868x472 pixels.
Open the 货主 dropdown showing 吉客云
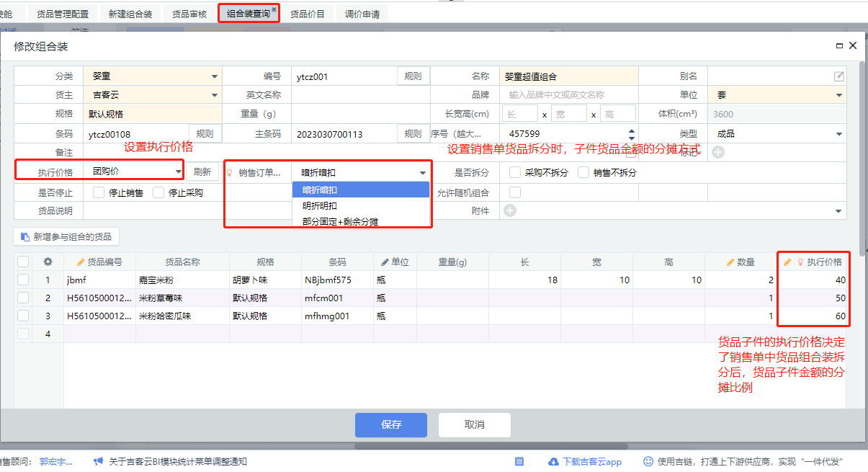153,94
